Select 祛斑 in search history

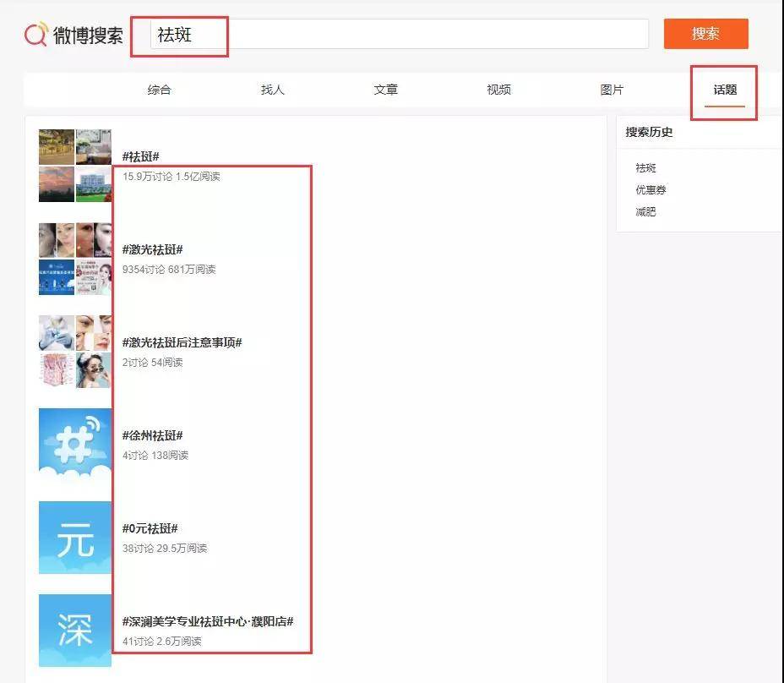point(645,168)
